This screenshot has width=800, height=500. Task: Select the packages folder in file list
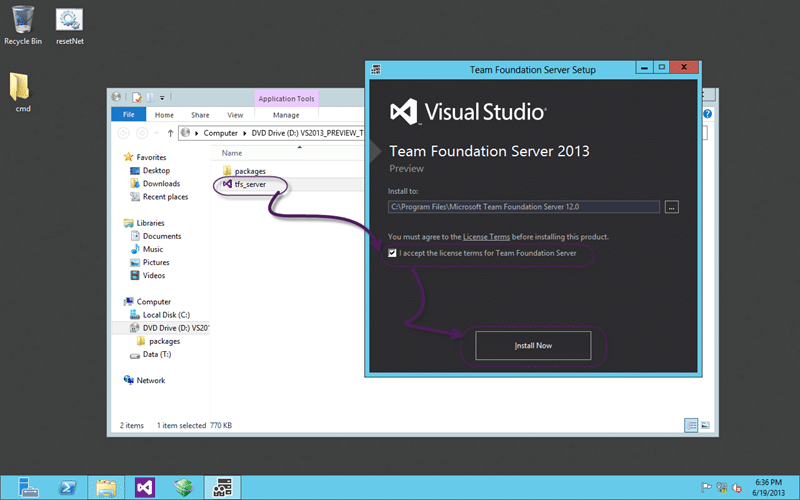click(x=245, y=171)
